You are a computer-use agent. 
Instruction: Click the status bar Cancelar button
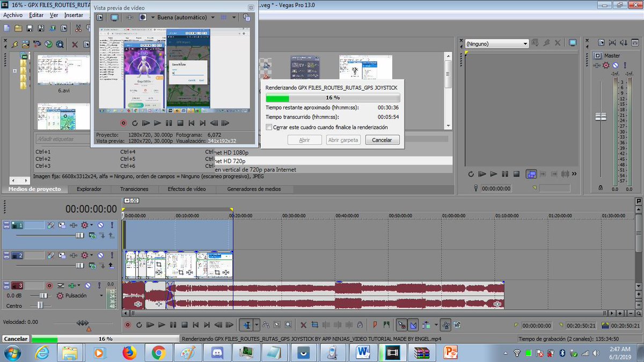pos(16,339)
